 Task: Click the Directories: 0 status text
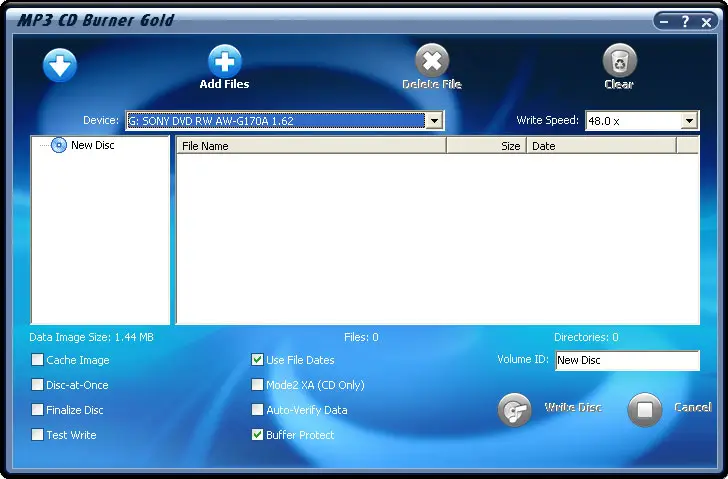click(x=586, y=337)
